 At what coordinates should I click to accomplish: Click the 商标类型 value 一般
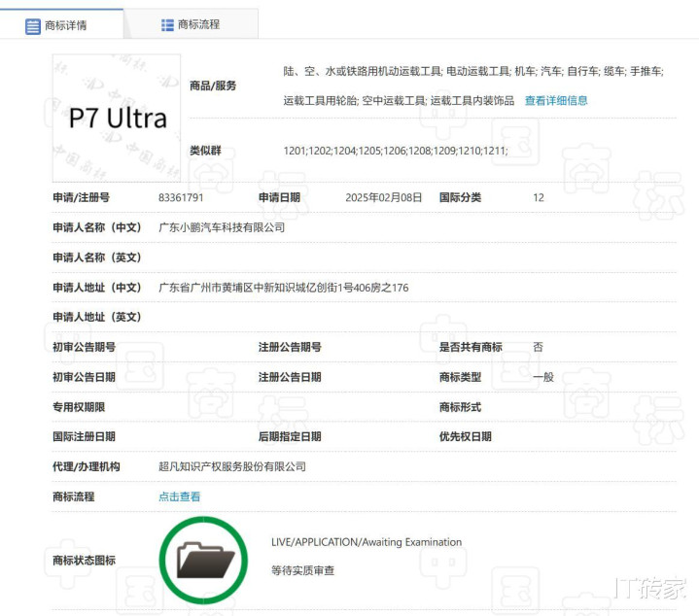[543, 377]
